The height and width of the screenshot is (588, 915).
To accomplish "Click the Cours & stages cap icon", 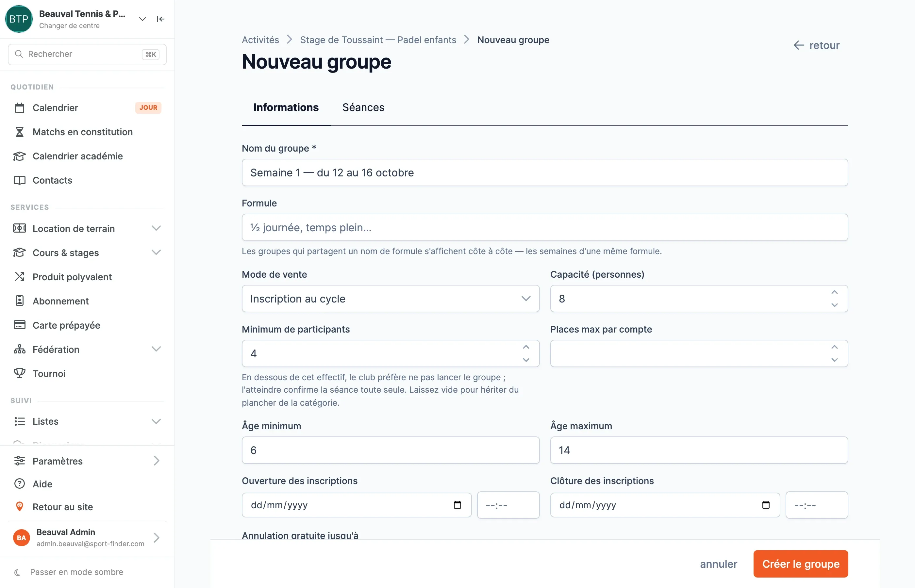I will coord(20,253).
